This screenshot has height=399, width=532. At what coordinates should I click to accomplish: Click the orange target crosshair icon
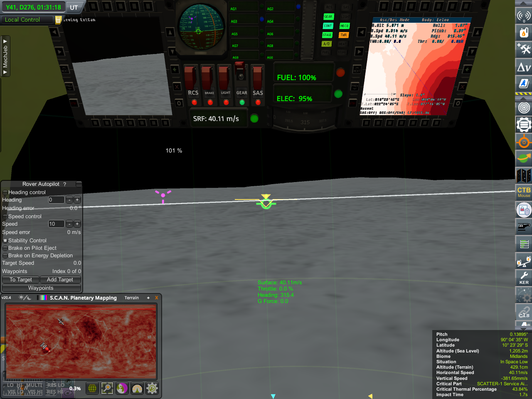pos(524,142)
